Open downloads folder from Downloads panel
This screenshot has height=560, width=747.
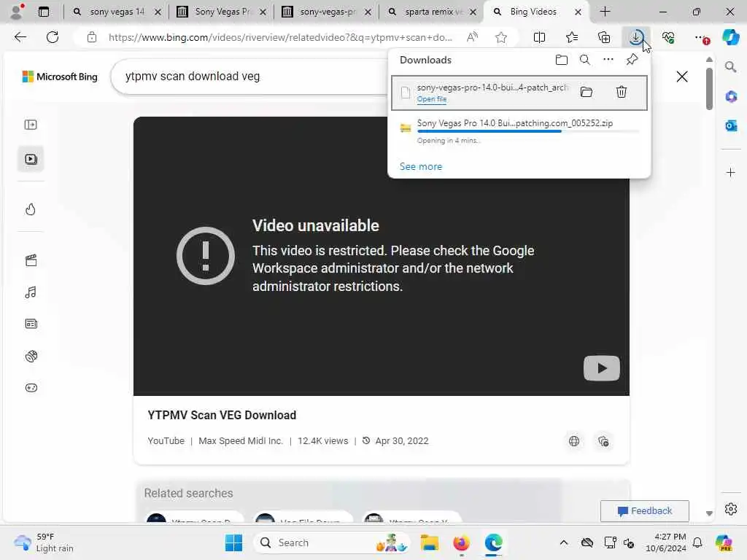561,60
